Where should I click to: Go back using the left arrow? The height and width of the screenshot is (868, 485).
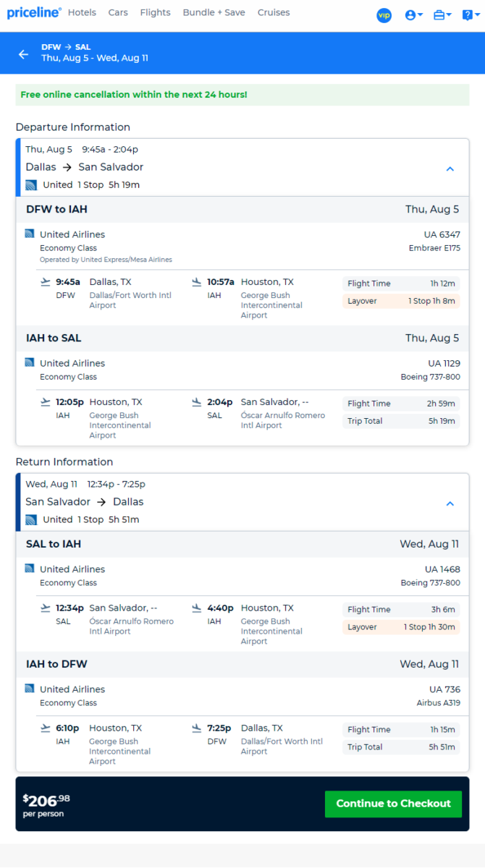tap(24, 54)
